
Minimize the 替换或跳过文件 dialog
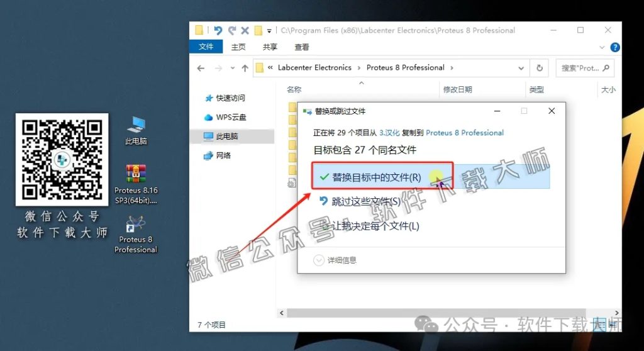(x=497, y=111)
